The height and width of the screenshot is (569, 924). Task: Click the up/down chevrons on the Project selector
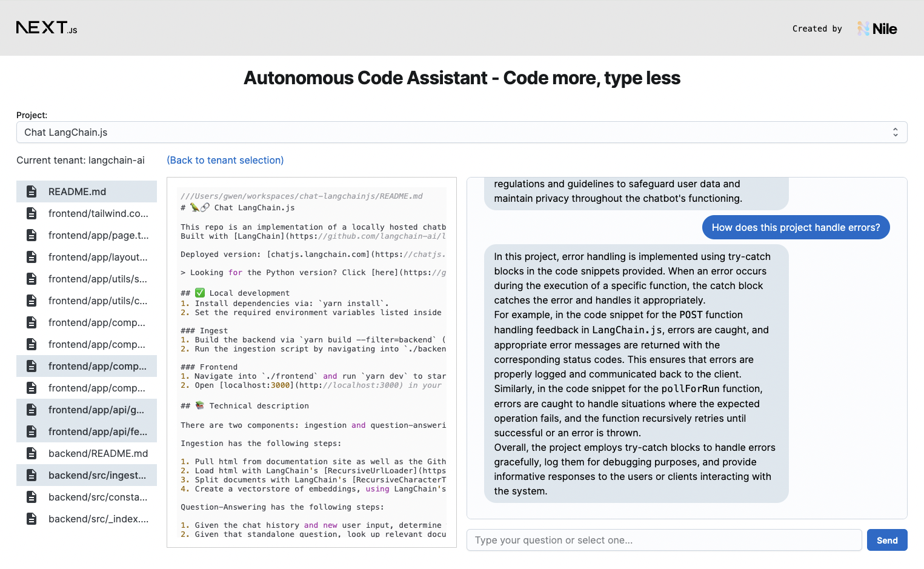pyautogui.click(x=895, y=132)
